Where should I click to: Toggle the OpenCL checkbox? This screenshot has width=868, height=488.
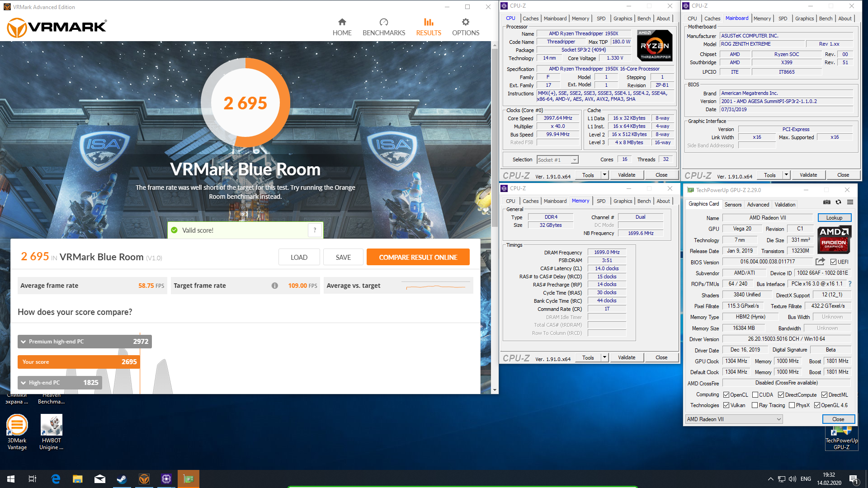[x=726, y=395]
